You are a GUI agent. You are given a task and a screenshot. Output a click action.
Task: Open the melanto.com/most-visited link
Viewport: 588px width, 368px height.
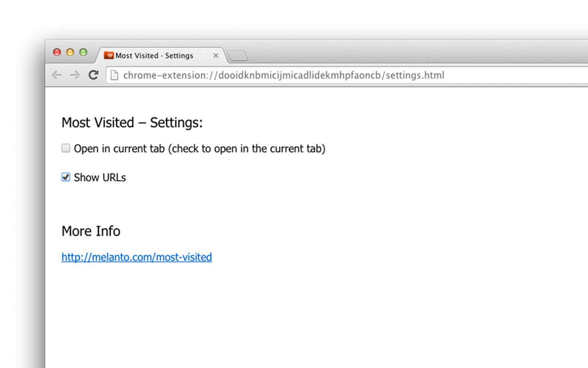coord(136,257)
